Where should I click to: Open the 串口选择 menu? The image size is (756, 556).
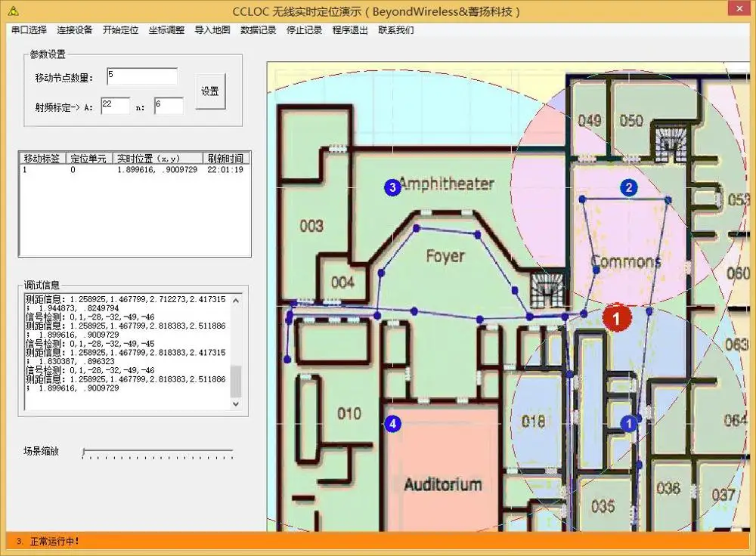[29, 30]
